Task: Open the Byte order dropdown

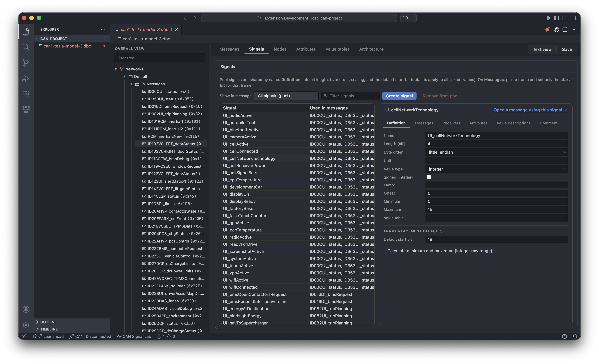Action: pos(496,152)
